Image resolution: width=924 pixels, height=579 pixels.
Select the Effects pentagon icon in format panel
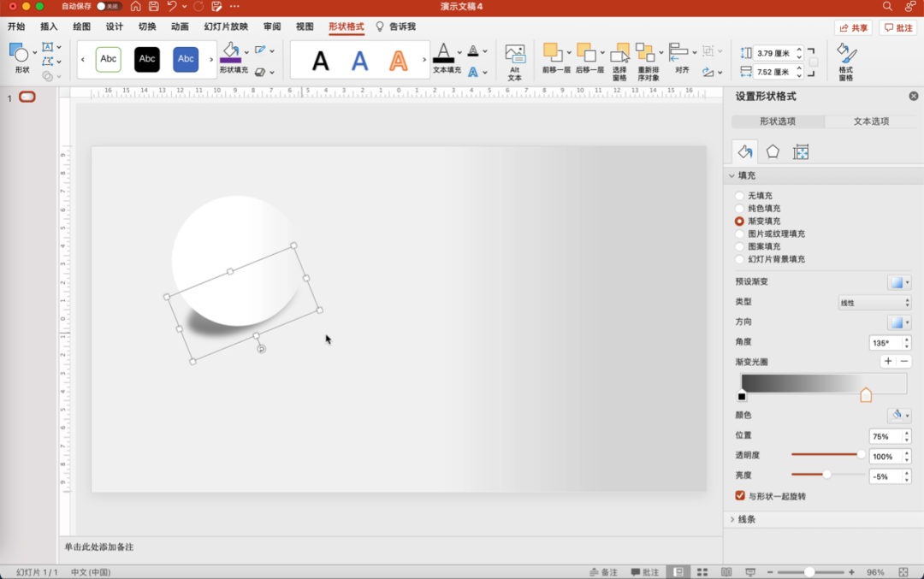coord(773,152)
